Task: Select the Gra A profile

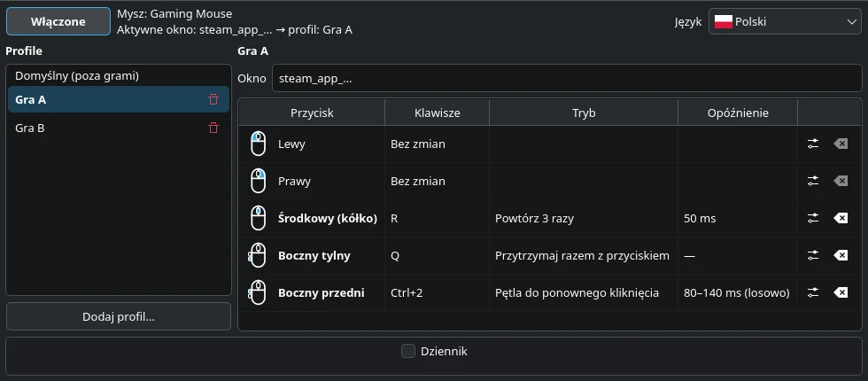Action: (119, 99)
